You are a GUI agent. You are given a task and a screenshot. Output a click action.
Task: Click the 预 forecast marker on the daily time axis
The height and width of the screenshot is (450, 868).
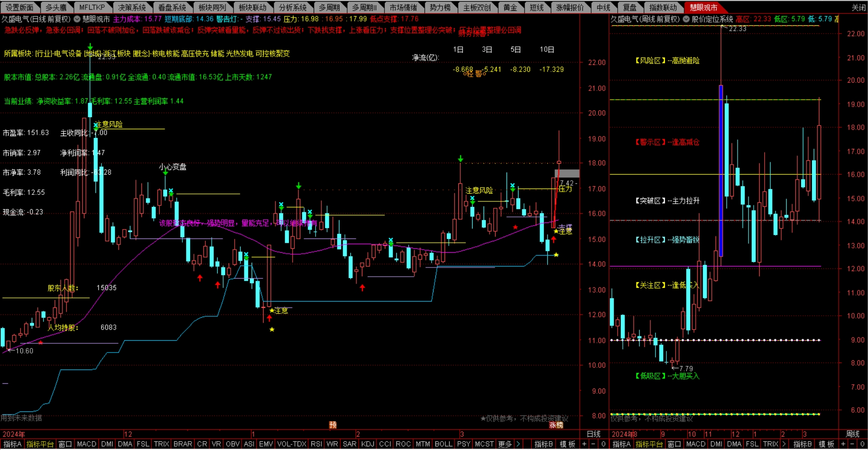tap(333, 425)
